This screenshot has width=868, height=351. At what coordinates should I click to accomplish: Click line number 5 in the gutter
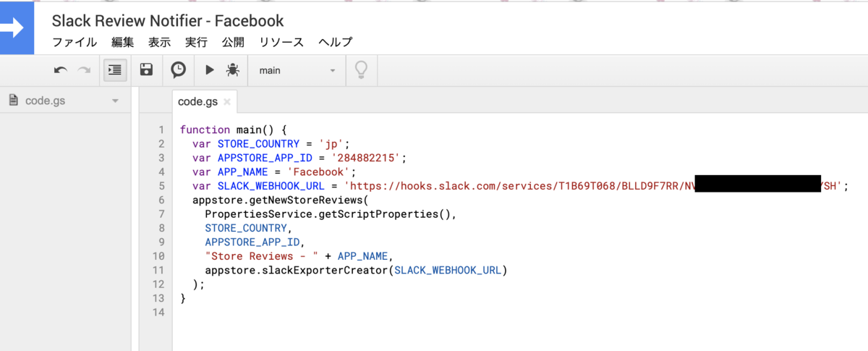161,185
